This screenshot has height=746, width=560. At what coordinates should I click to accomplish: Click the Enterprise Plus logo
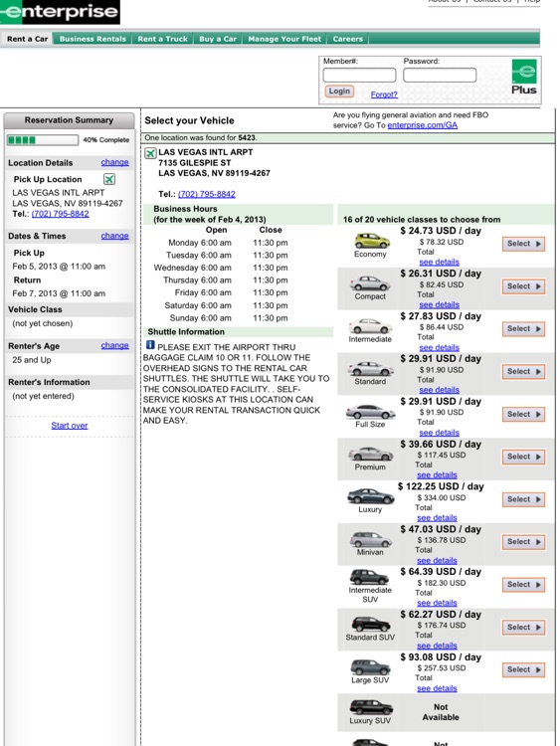524,77
